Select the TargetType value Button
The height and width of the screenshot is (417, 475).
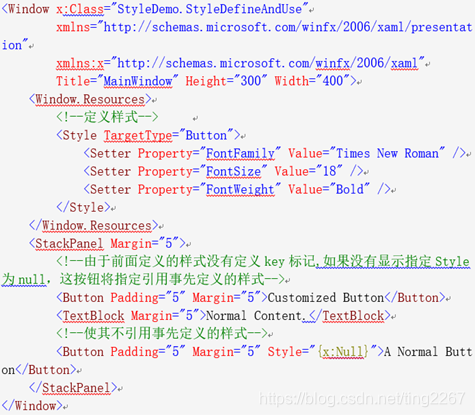(206, 135)
